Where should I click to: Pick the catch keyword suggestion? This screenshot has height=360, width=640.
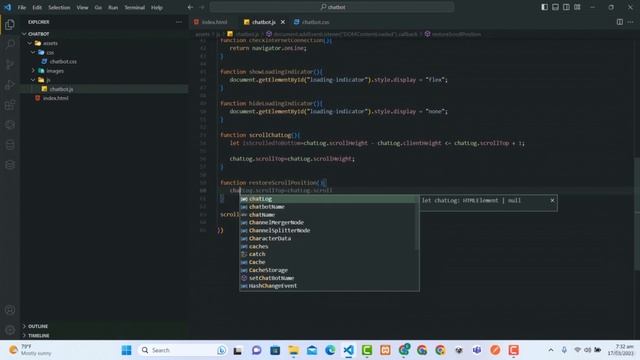point(329,254)
